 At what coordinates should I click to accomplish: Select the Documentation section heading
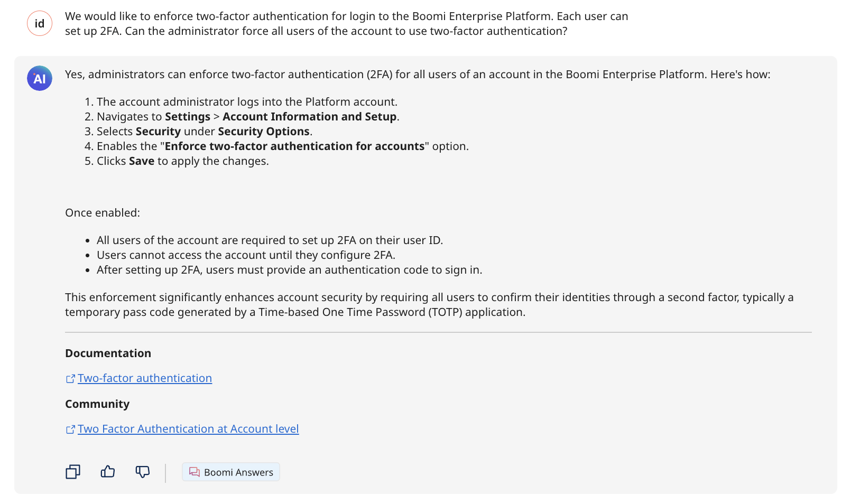click(108, 353)
